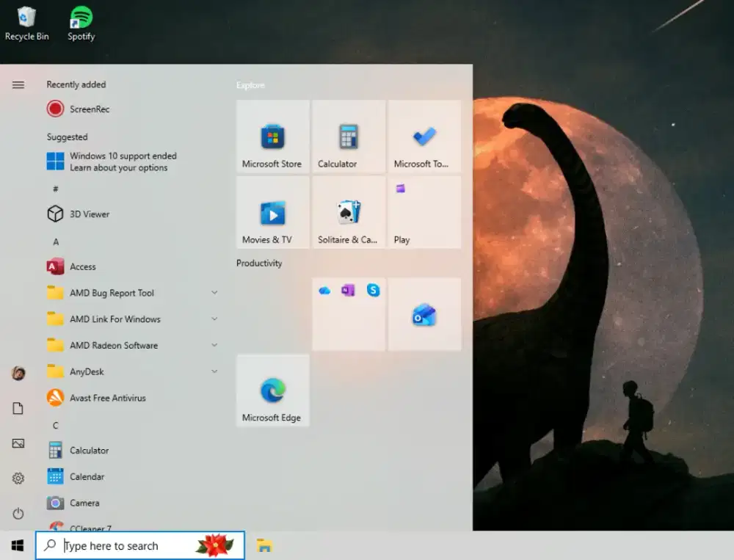Open the Outlook tile in Productivity
The image size is (734, 560).
pyautogui.click(x=424, y=315)
